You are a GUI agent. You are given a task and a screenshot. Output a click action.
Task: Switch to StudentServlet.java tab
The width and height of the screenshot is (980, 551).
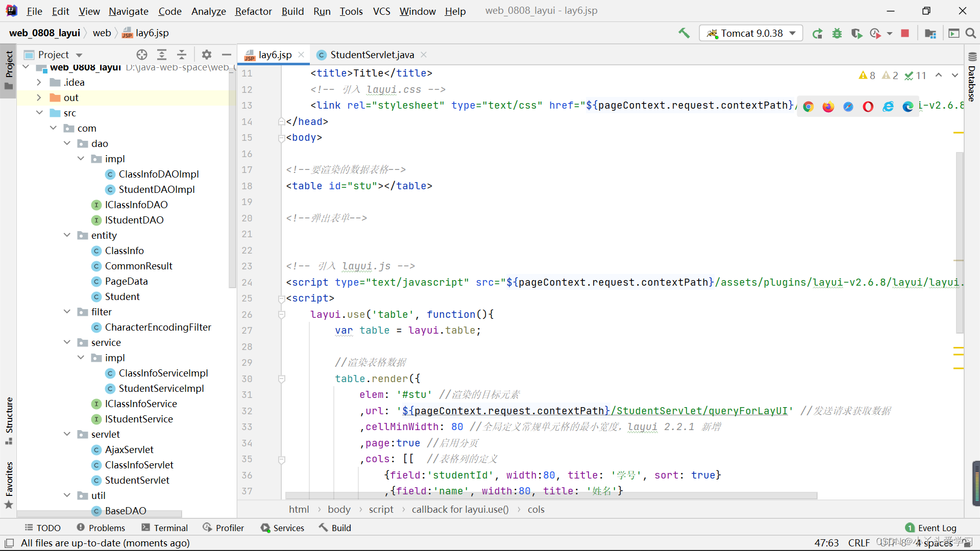click(x=372, y=55)
